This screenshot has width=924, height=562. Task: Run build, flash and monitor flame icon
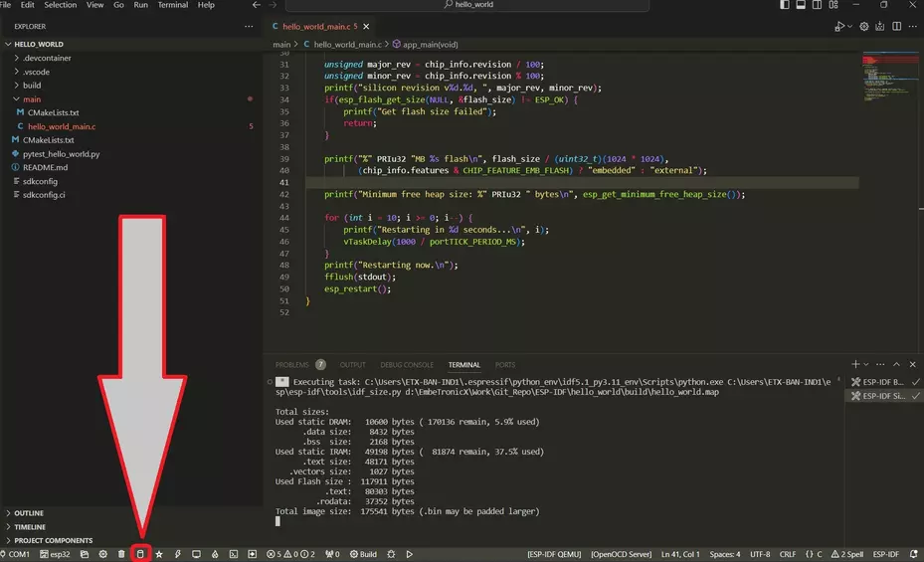[215, 554]
